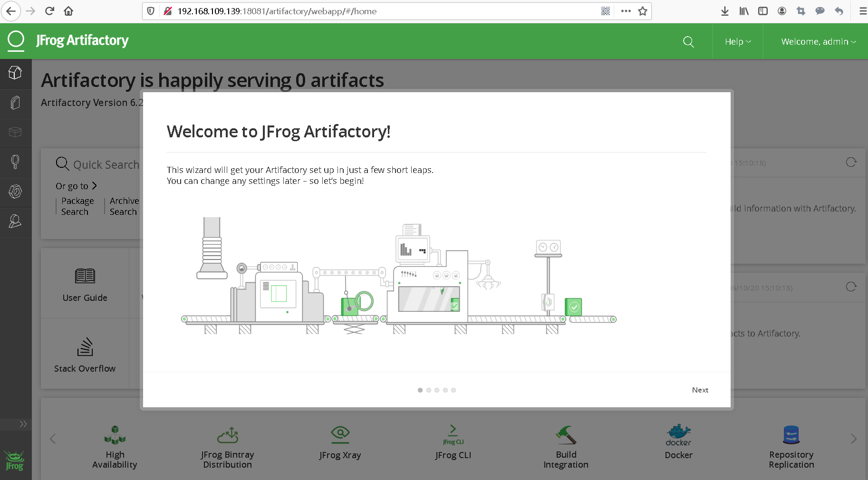Image resolution: width=868 pixels, height=480 pixels.
Task: Select the third wizard step dot
Action: (x=437, y=390)
